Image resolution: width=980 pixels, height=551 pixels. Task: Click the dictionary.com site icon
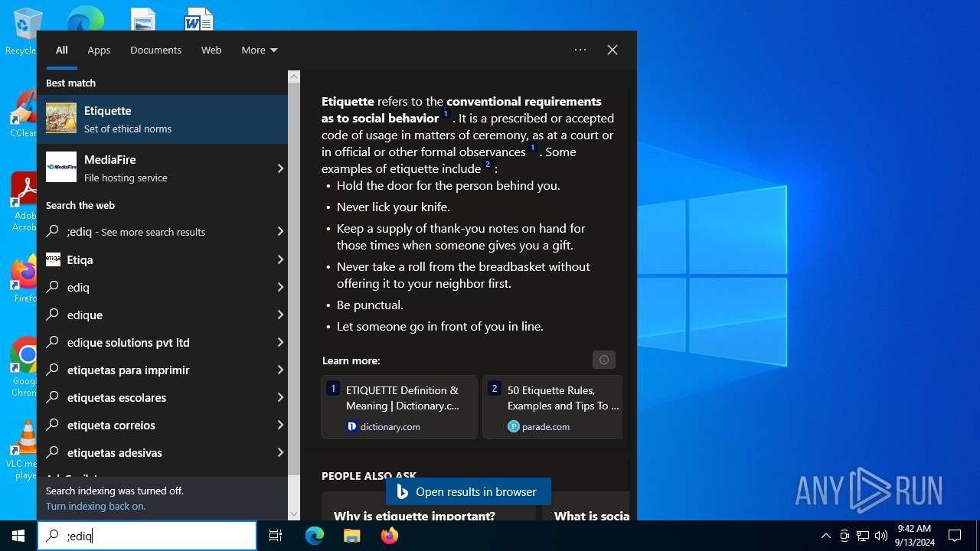tap(352, 426)
